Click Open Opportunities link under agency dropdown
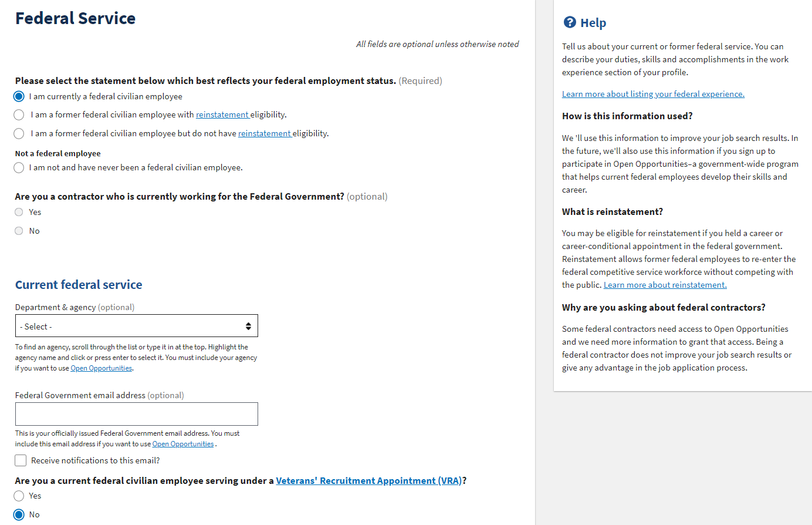Image resolution: width=812 pixels, height=525 pixels. point(101,368)
